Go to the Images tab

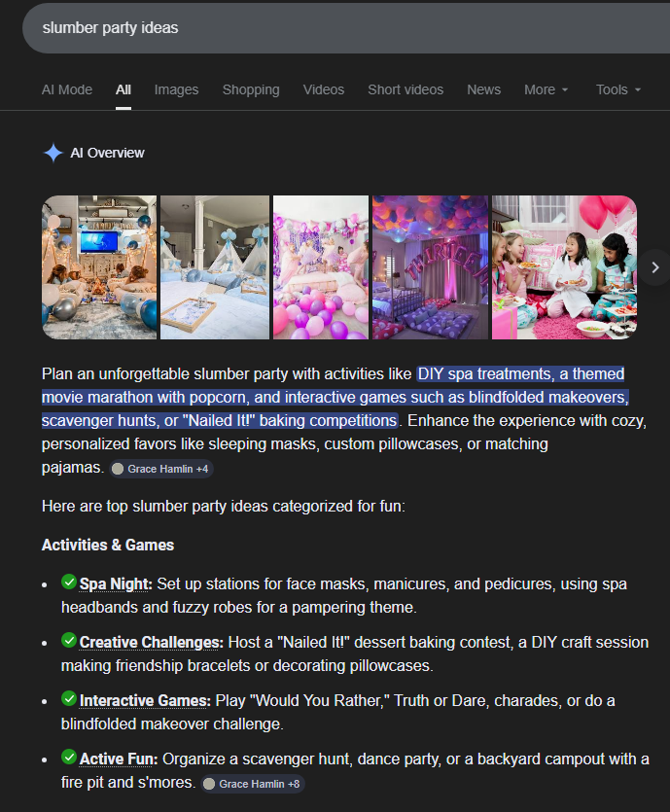click(177, 89)
